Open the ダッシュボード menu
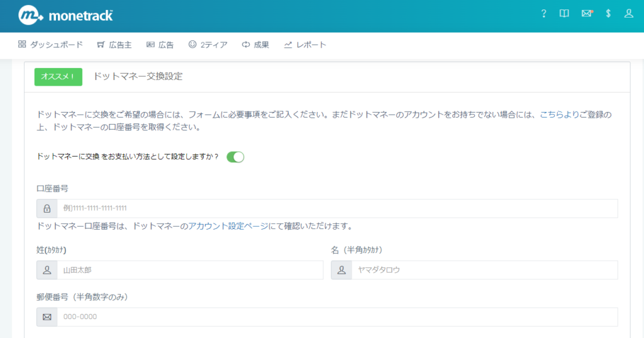This screenshot has width=644, height=338. pos(50,45)
